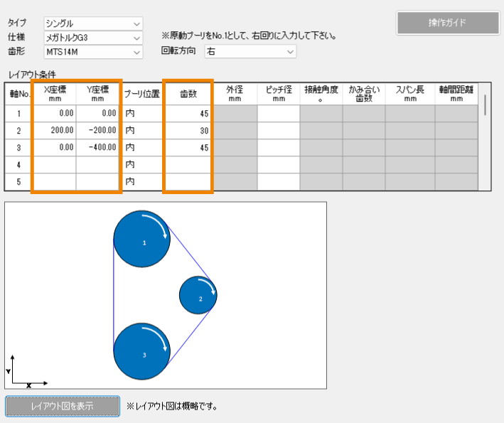Click the X座標 mm column header
Screen dimensions: 504x423
pyautogui.click(x=55, y=94)
